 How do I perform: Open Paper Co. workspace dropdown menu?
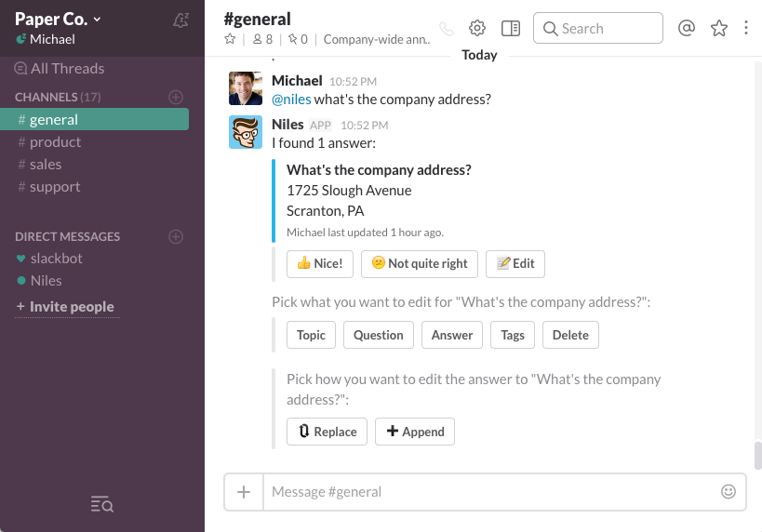click(59, 19)
